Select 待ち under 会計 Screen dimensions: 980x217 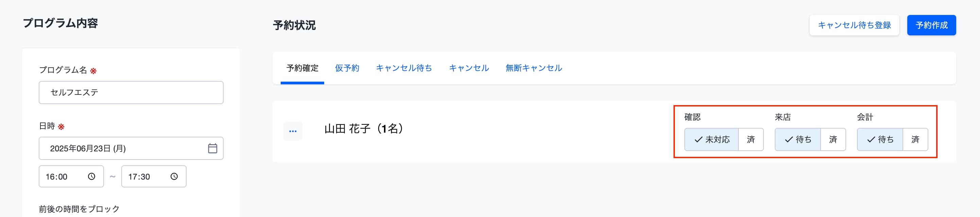point(880,139)
